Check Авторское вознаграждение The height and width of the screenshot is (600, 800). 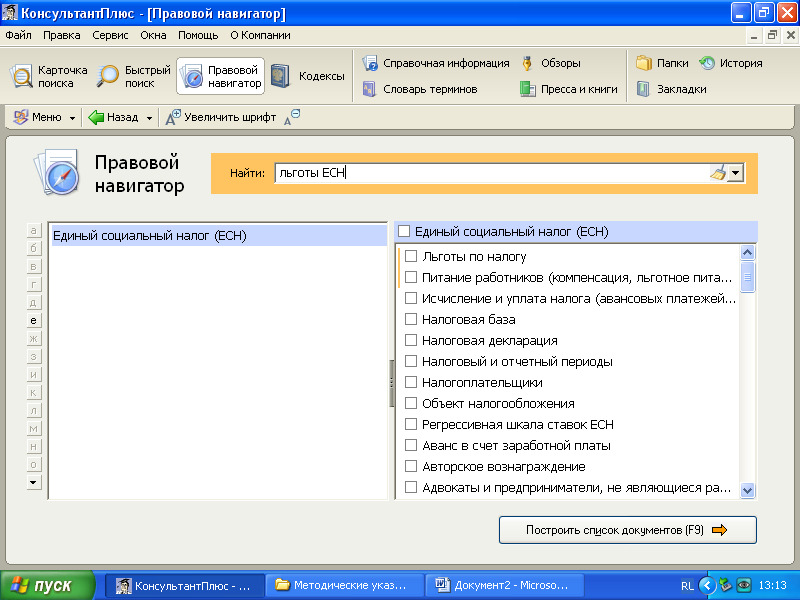pyautogui.click(x=411, y=466)
